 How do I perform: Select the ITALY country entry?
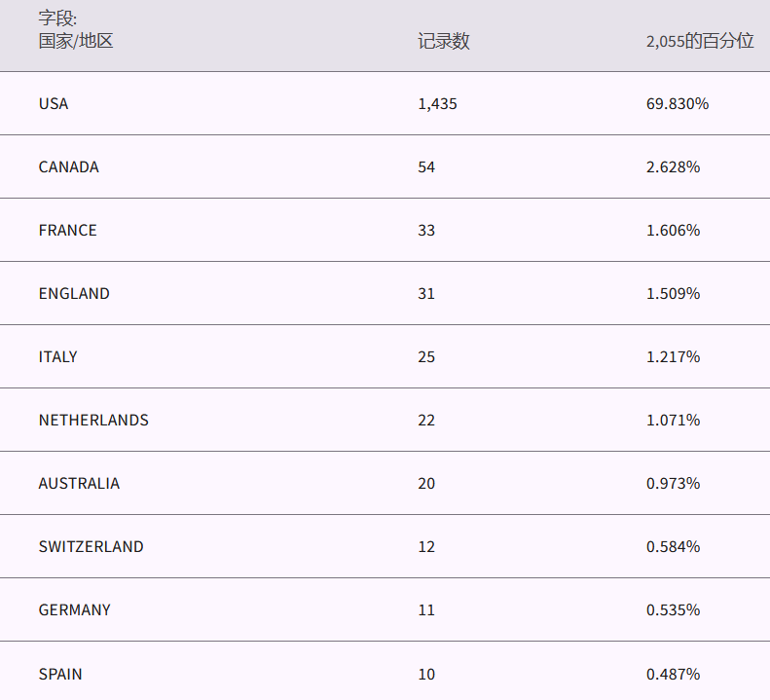pos(57,356)
